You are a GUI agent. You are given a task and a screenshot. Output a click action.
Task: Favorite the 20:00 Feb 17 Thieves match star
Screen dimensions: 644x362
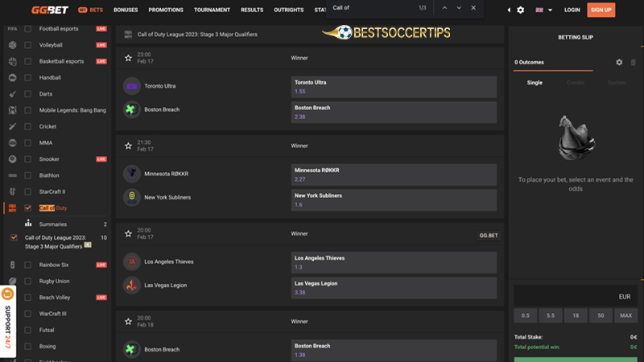tap(128, 233)
